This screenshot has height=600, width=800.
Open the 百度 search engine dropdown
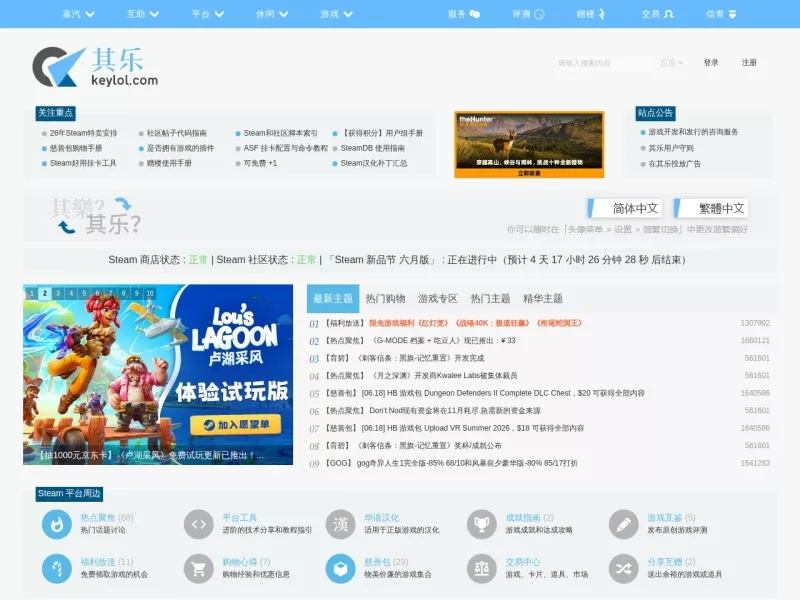pos(671,63)
